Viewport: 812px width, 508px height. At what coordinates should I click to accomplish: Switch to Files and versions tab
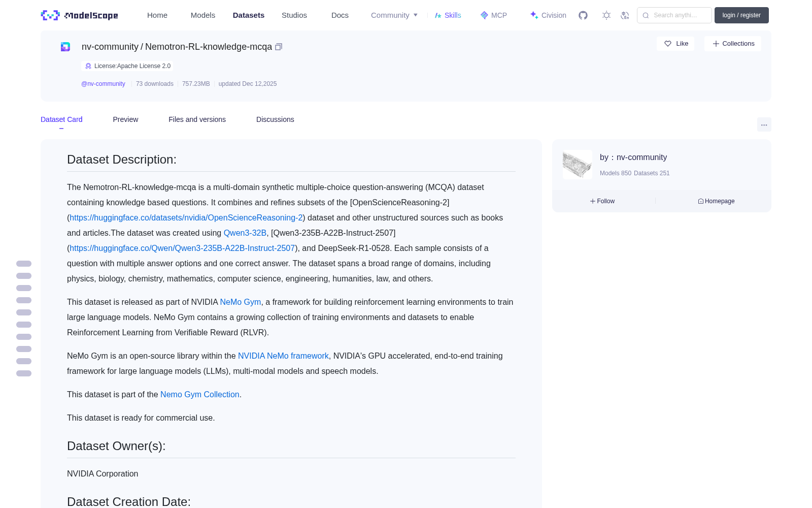(197, 119)
